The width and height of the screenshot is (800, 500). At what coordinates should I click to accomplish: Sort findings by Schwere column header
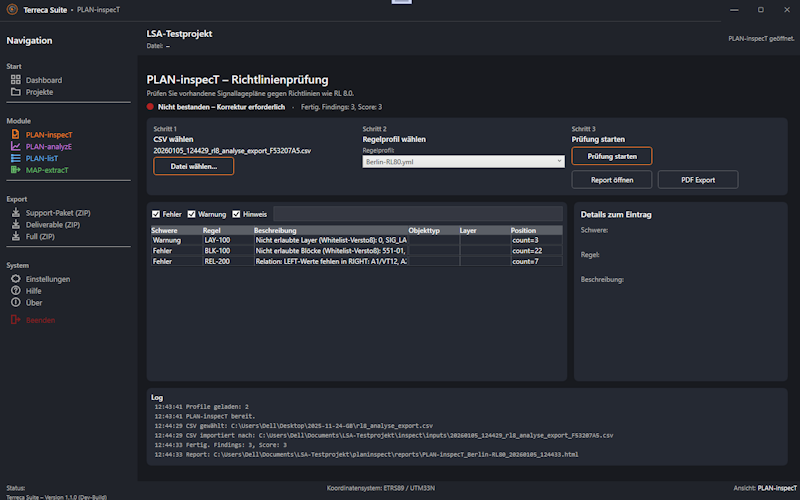pyautogui.click(x=175, y=230)
